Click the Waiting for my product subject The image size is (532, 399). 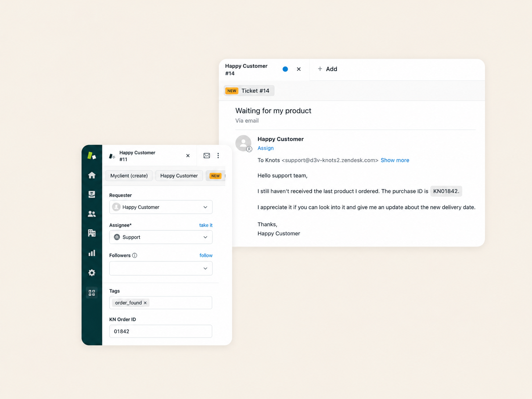(273, 111)
